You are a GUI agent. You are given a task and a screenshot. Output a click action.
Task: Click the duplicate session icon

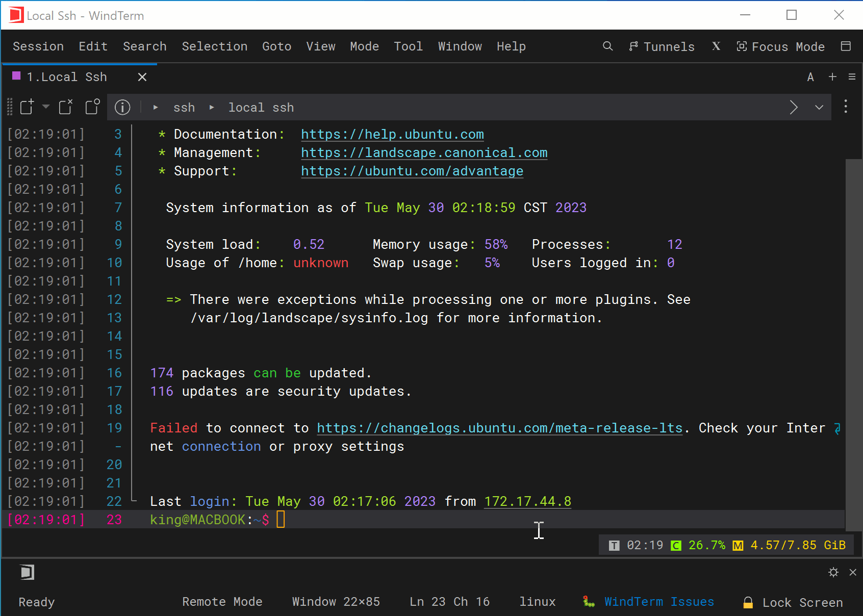click(x=66, y=107)
